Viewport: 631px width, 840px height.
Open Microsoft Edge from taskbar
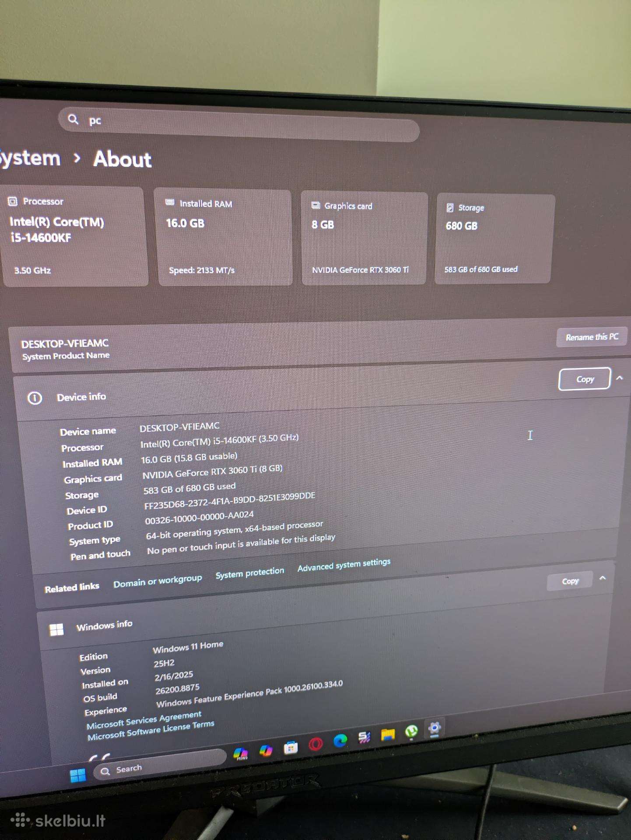340,741
